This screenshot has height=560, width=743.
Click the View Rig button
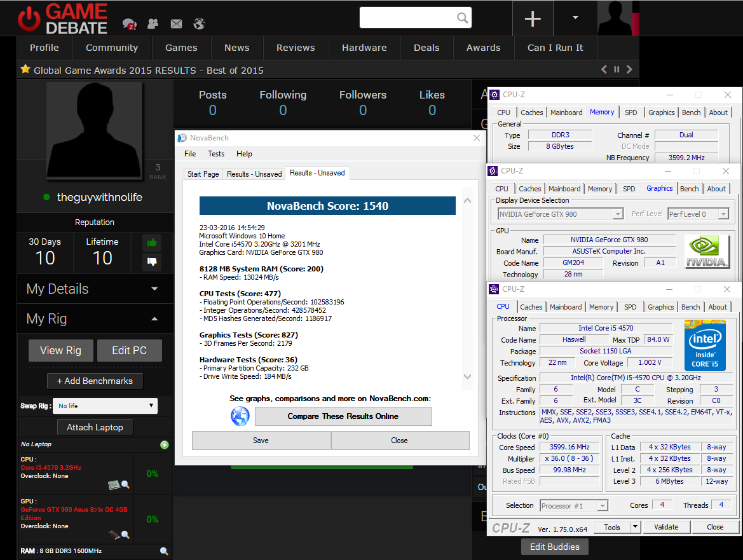click(x=60, y=351)
